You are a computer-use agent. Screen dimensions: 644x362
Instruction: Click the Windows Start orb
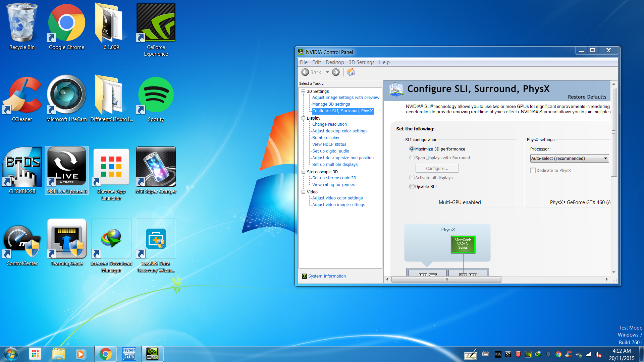coord(11,354)
